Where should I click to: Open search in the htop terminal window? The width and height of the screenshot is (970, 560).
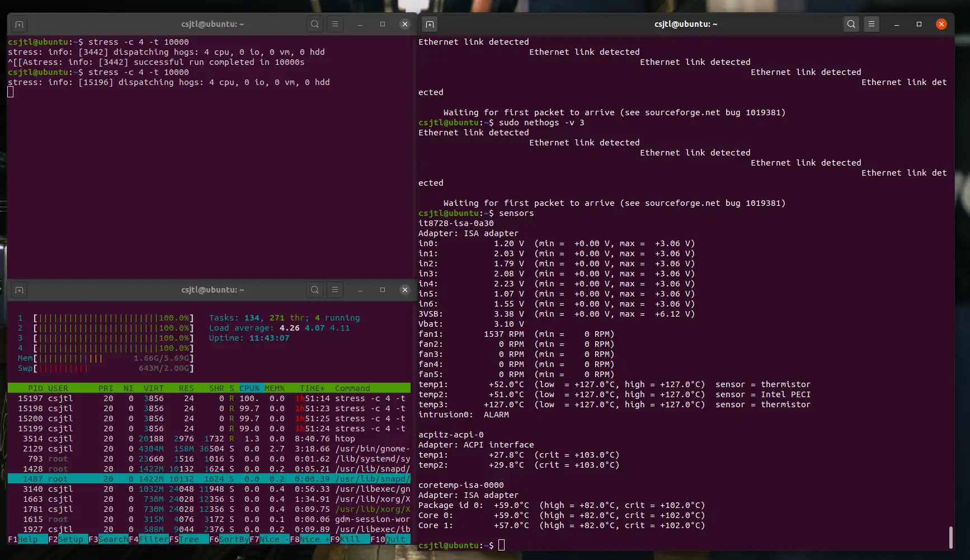coord(315,290)
